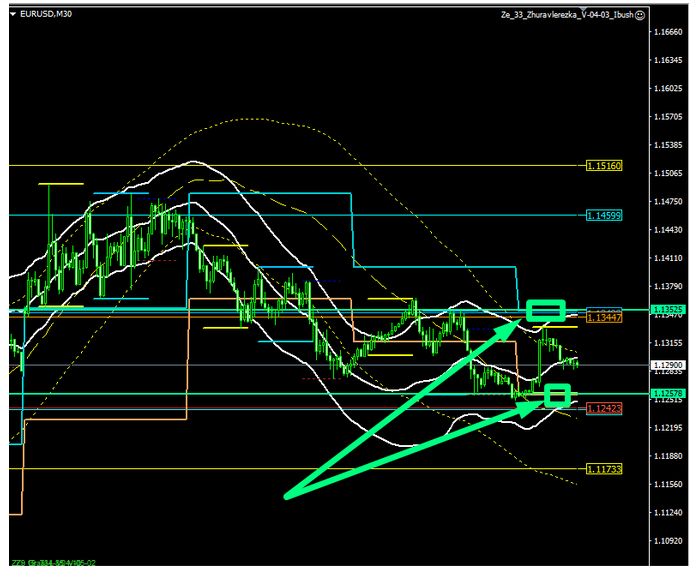690x574 pixels.
Task: Click the 1.11880 value on price scale
Action: (x=668, y=456)
